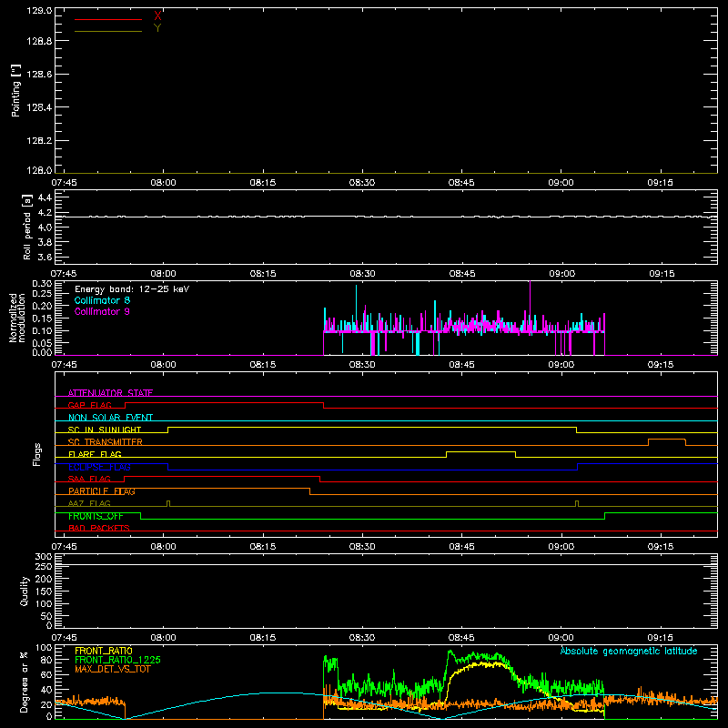This screenshot has width=728, height=728.
Task: Click the 150 tick on Quality axis
Action: [x=44, y=591]
